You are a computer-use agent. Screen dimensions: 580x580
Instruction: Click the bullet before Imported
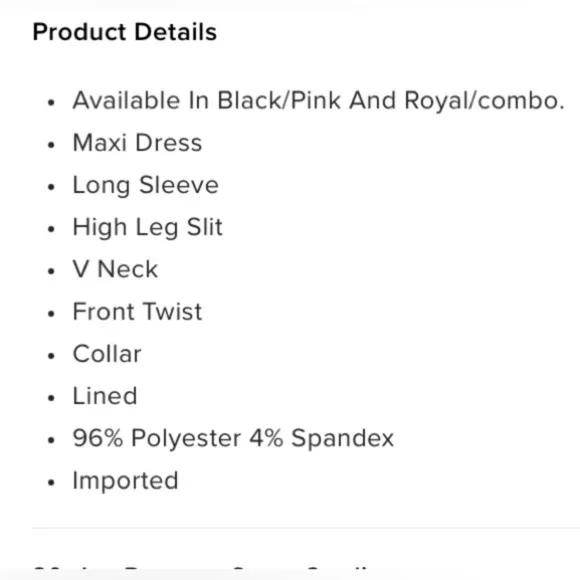pyautogui.click(x=51, y=482)
